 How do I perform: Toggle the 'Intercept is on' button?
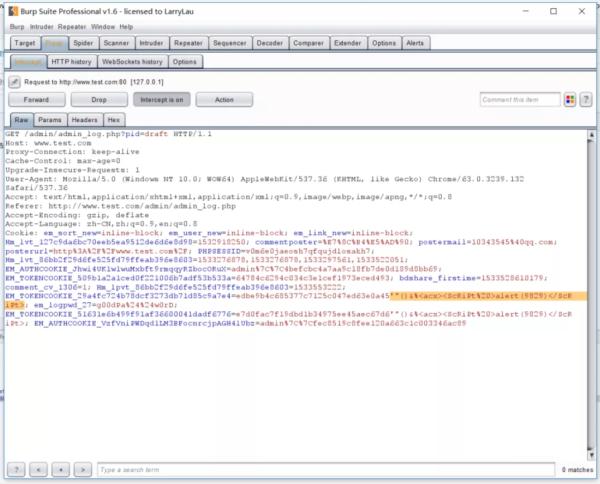[158, 100]
